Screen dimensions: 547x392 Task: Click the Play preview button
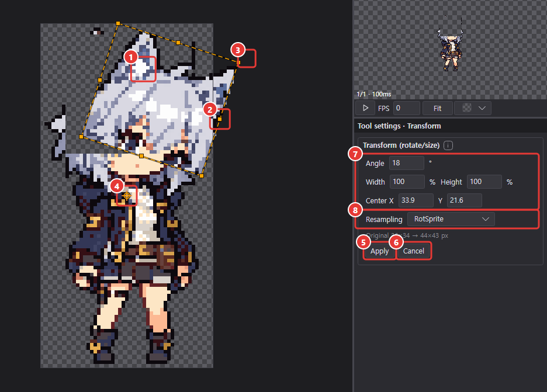[x=365, y=108]
